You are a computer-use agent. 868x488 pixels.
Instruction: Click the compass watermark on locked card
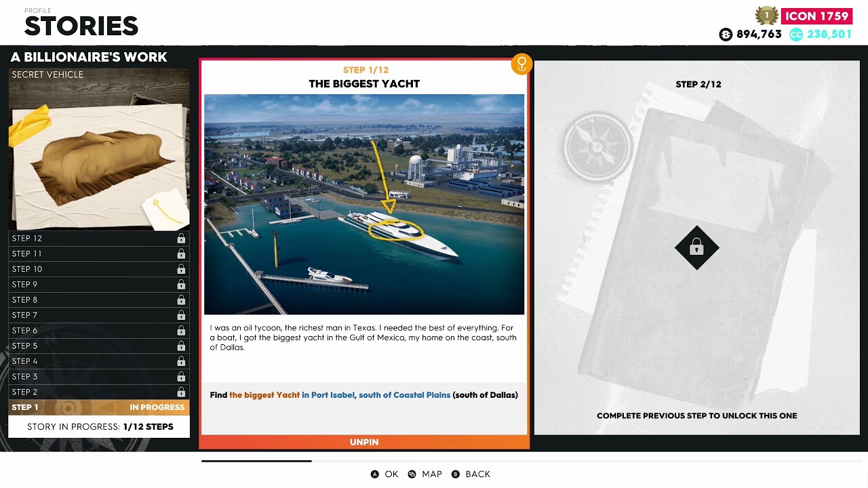coord(598,148)
